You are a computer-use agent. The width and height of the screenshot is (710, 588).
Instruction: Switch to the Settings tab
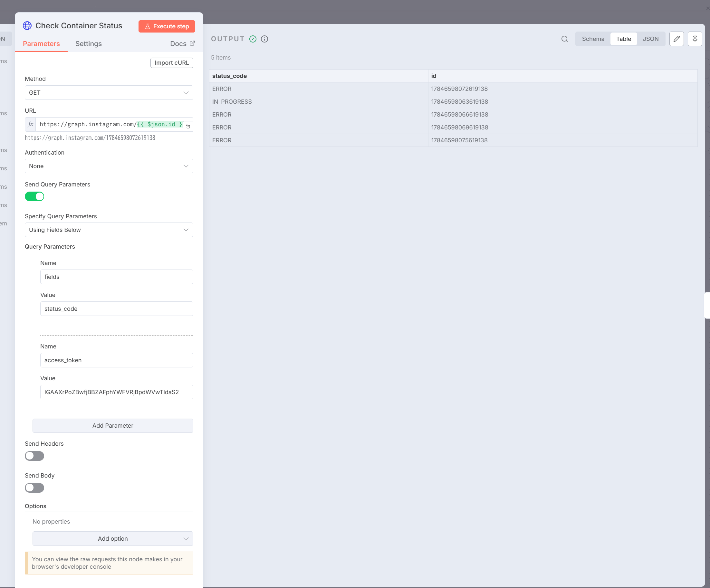(88, 43)
